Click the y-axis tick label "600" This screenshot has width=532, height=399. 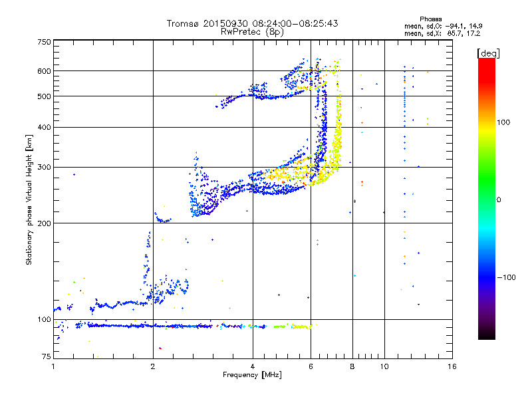pos(44,71)
